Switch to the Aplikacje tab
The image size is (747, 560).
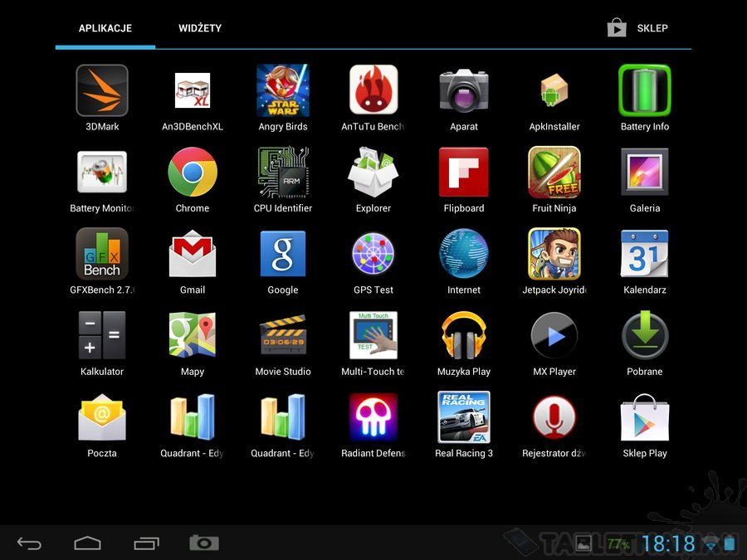pos(105,28)
